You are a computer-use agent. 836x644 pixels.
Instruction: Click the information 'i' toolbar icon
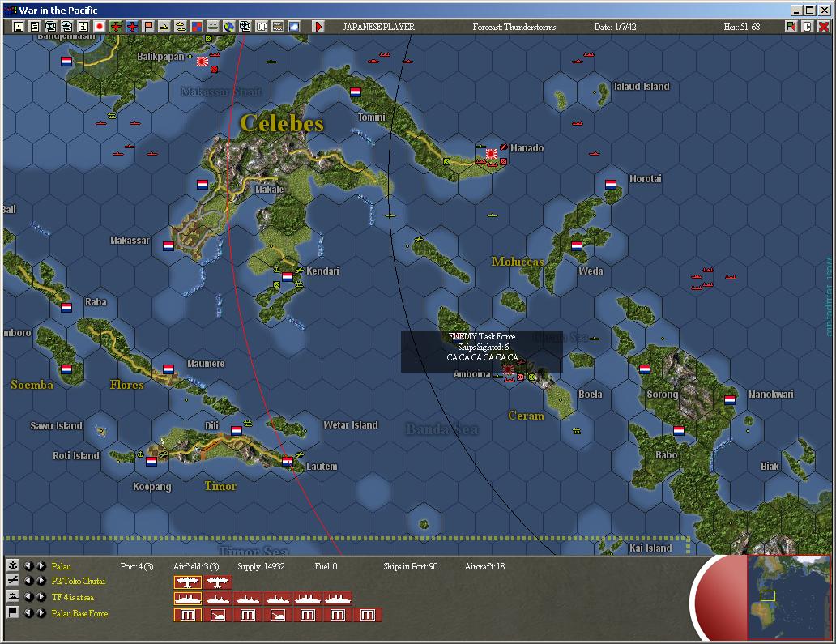click(83, 26)
